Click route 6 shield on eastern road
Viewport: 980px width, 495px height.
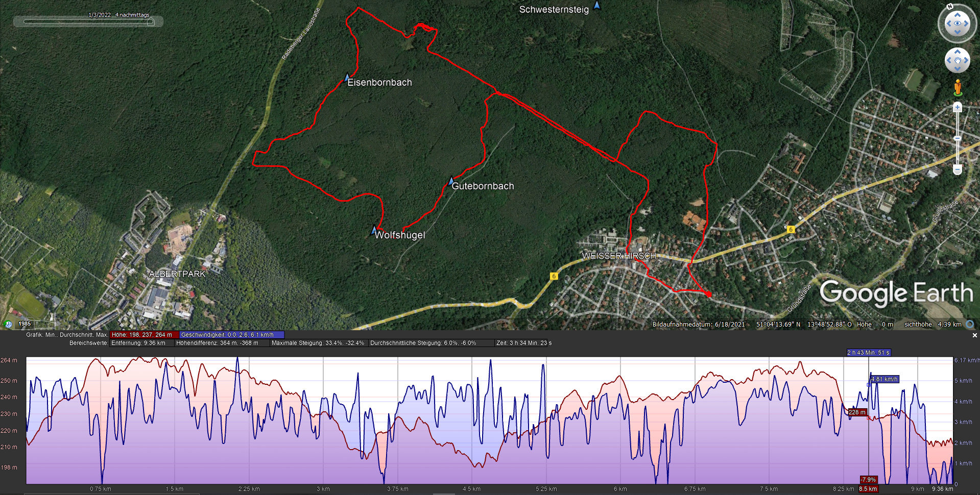click(791, 230)
